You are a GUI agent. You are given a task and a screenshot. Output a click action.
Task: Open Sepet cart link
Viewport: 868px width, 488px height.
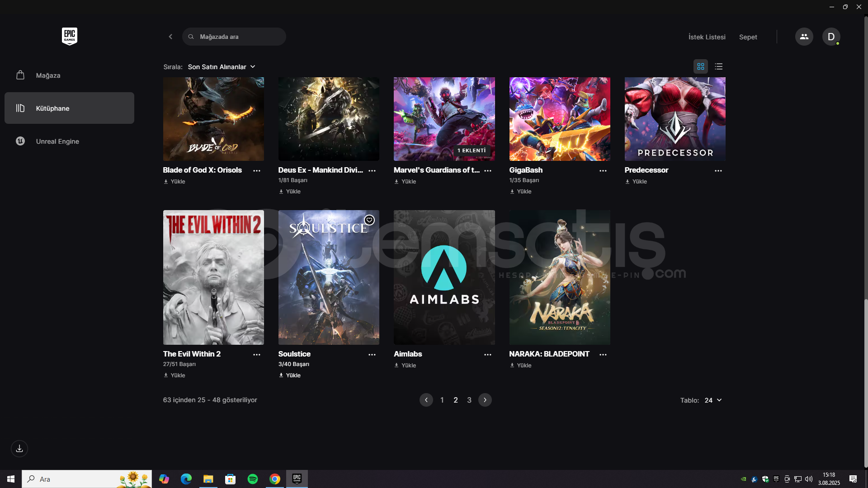(x=748, y=37)
